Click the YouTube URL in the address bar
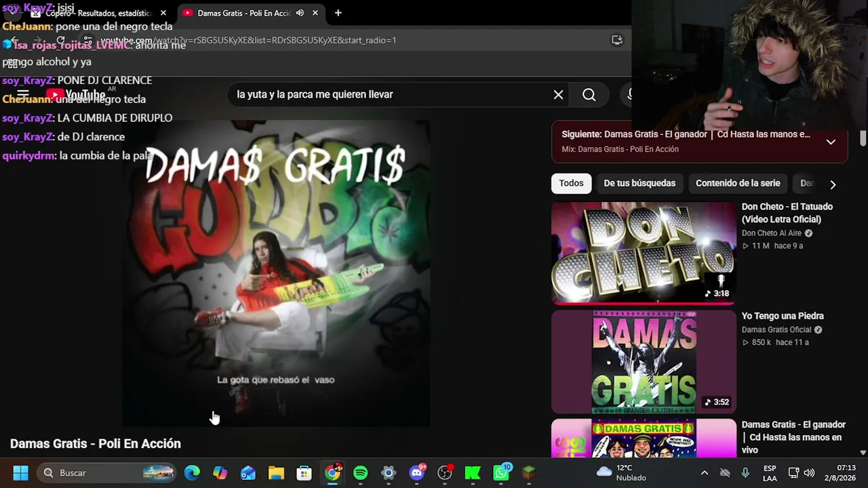Viewport: 868px width, 488px height. point(248,40)
